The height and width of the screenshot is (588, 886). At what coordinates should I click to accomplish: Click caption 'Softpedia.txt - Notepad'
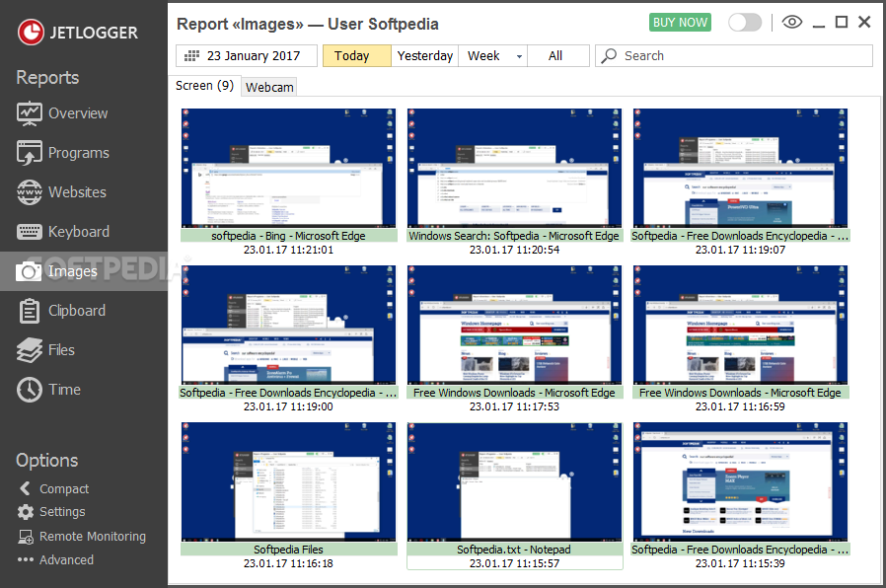514,550
